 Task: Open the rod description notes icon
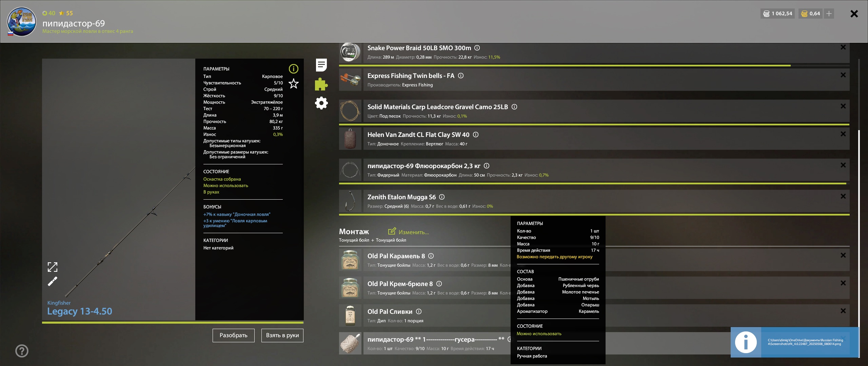coord(321,65)
